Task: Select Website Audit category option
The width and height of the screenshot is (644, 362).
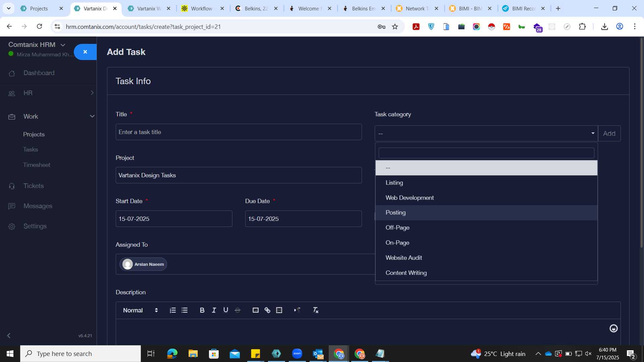Action: pos(486,258)
